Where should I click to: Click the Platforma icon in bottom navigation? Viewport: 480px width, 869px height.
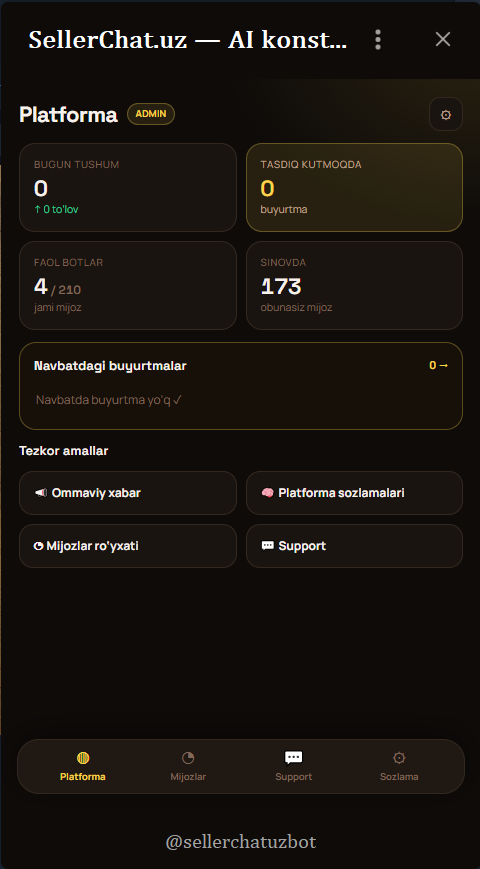(x=83, y=758)
